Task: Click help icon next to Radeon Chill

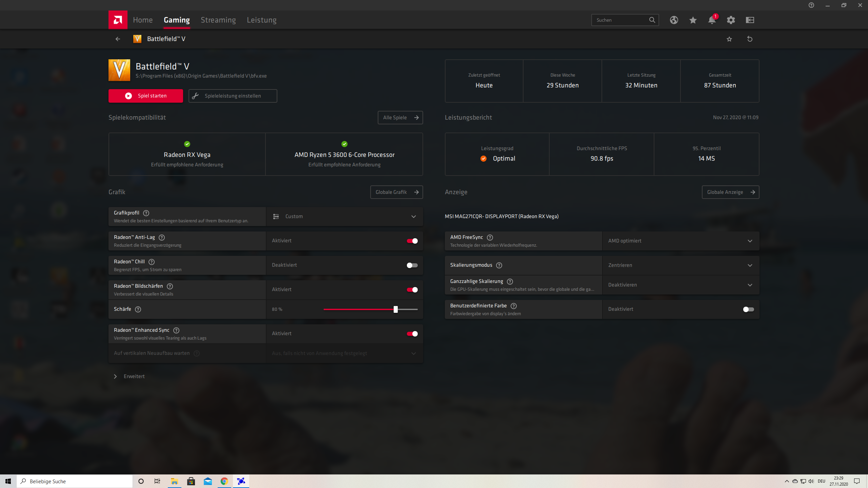Action: coord(152,262)
